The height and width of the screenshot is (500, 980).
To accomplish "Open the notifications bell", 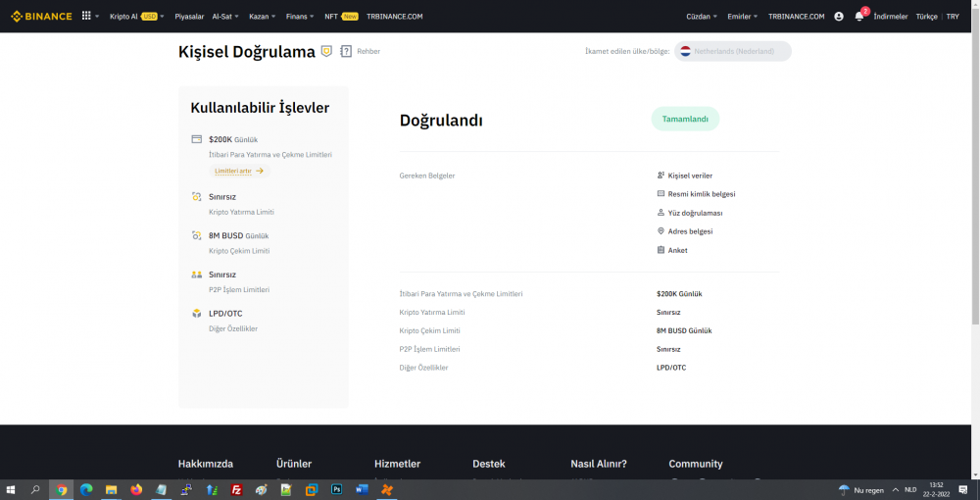I will (858, 17).
